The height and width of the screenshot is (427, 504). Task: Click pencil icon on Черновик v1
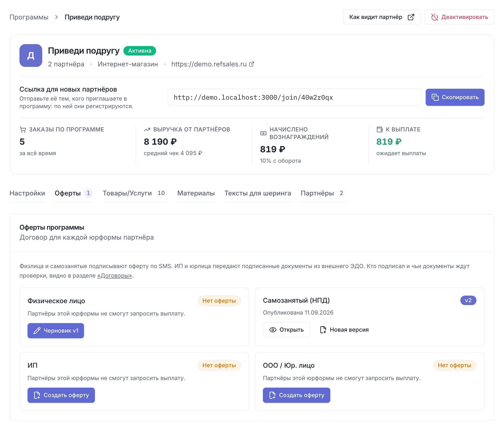click(x=37, y=331)
